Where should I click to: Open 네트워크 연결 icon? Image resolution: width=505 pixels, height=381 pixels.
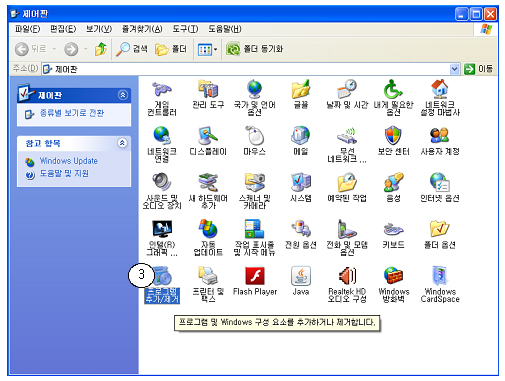(162, 136)
